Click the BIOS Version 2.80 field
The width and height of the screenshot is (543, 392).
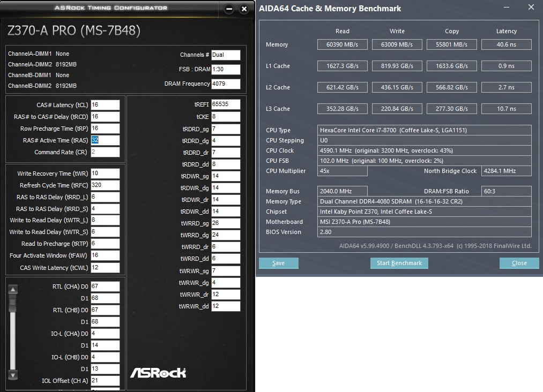pyautogui.click(x=424, y=232)
